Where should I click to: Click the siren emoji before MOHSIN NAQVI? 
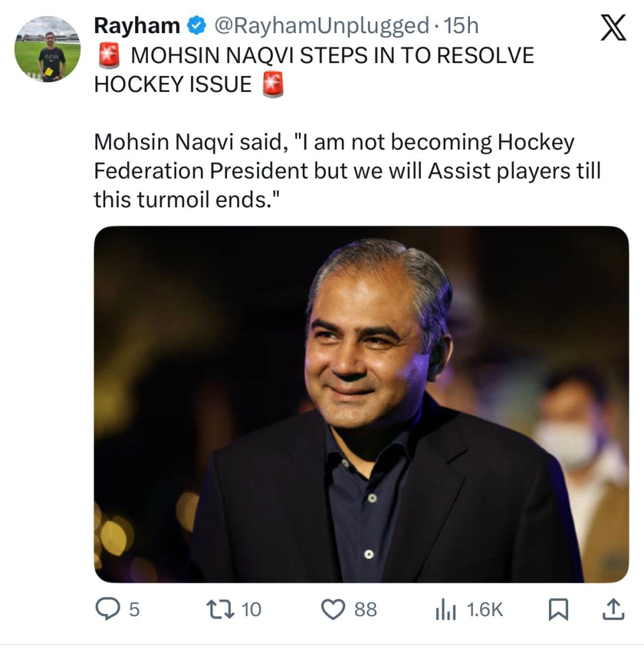click(109, 57)
